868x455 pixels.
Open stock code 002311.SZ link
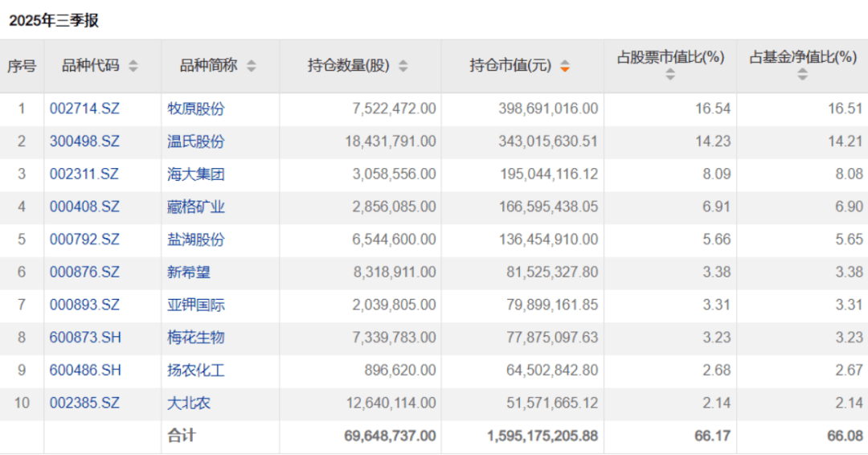click(x=84, y=174)
